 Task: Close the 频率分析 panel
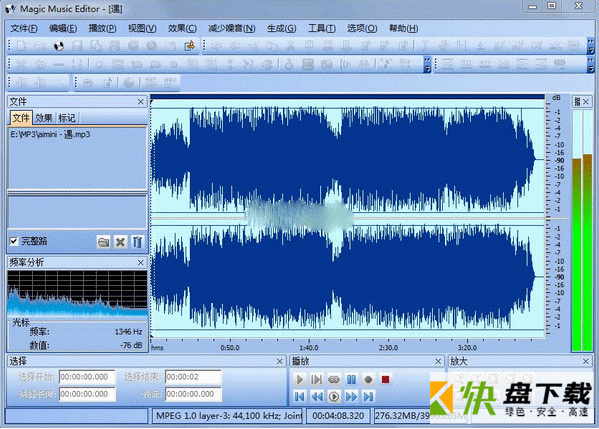[141, 262]
